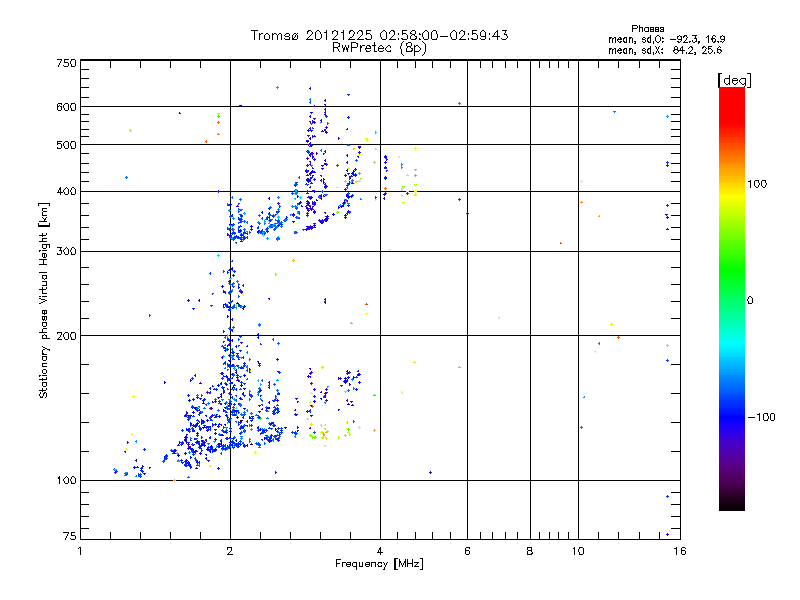Click the 'Phases' heading at top right
Viewport: 800px width, 600px height.
coord(647,29)
